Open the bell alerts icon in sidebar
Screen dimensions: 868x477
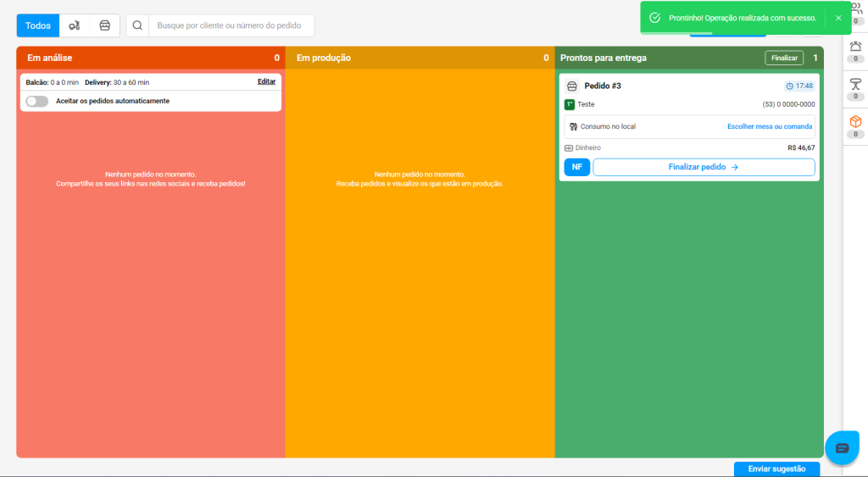tap(855, 47)
